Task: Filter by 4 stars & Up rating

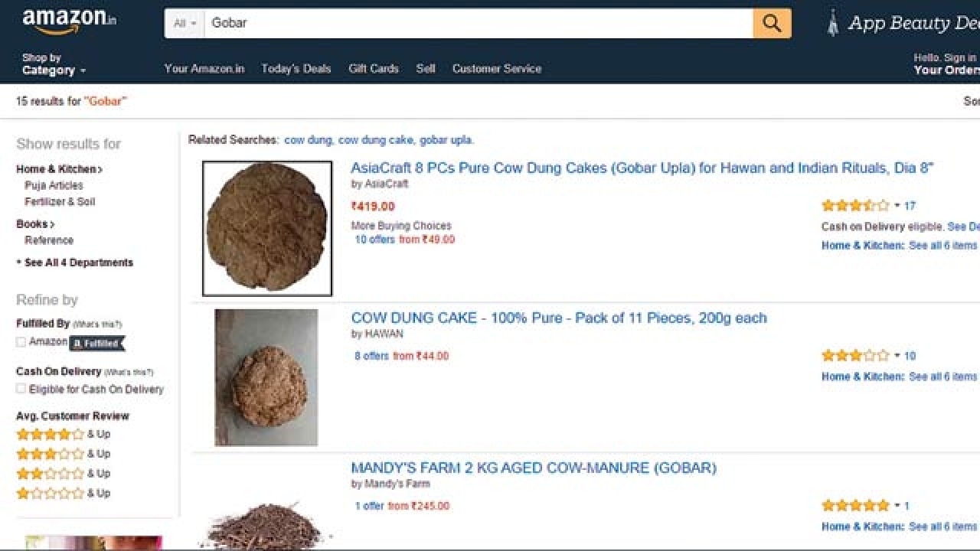Action: (x=64, y=435)
